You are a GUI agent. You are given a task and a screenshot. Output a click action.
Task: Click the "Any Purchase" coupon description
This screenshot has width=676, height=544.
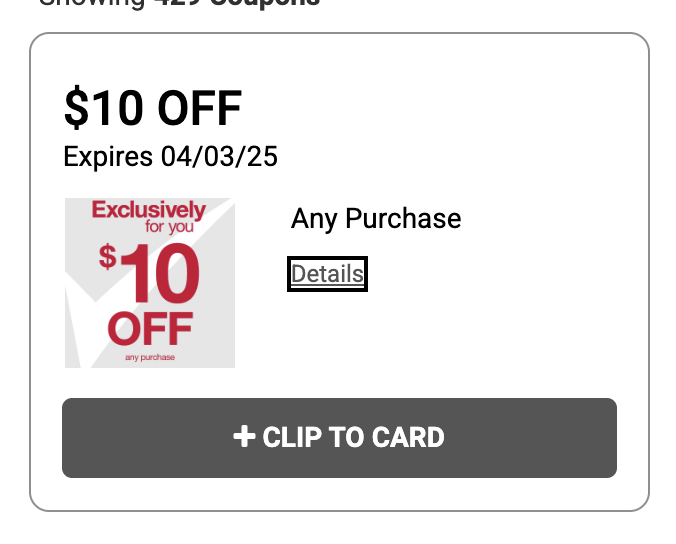tap(376, 219)
